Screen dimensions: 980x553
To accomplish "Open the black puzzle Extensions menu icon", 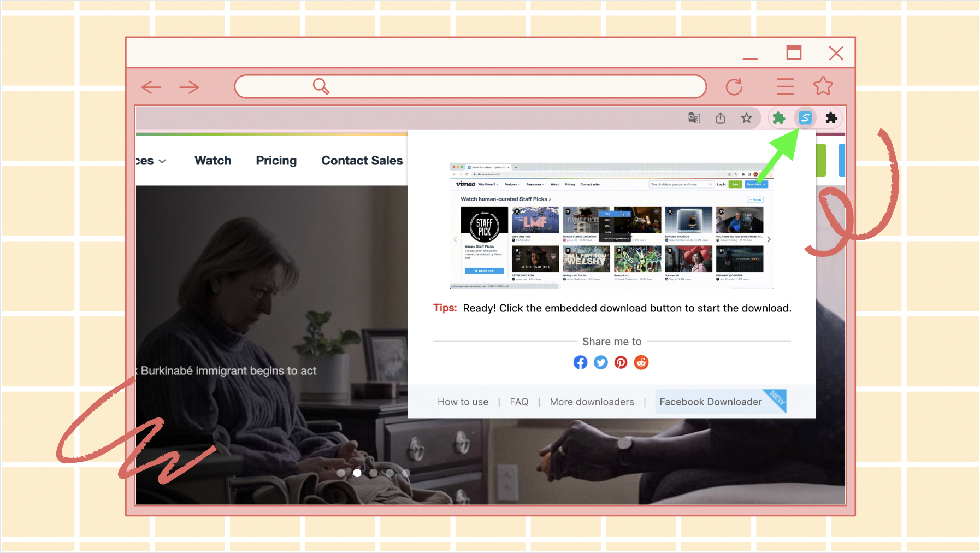I will coord(831,117).
